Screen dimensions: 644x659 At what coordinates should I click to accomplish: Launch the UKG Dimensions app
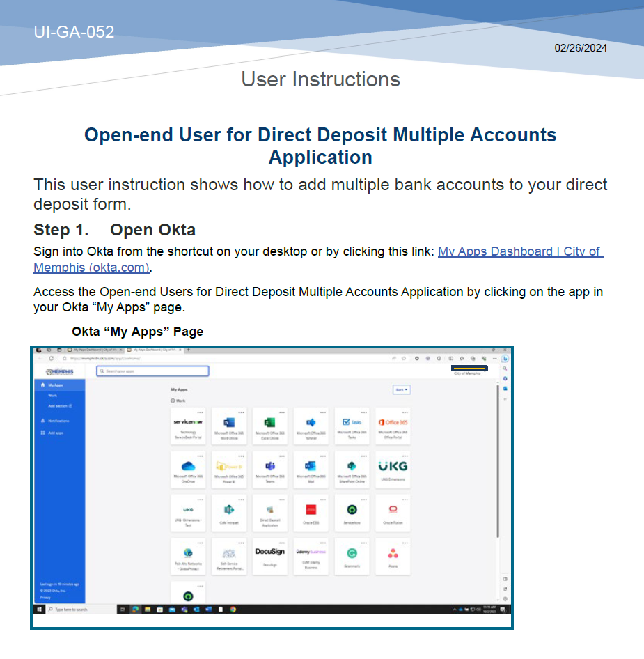(393, 468)
